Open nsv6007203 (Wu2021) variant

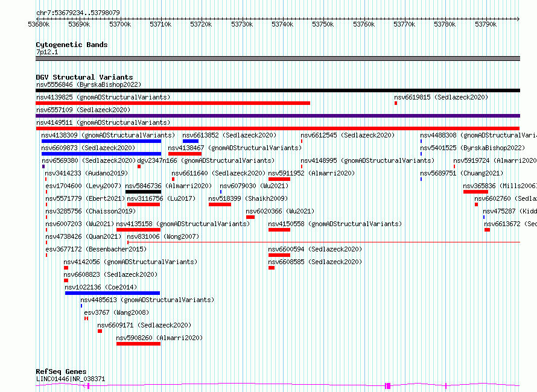tap(80, 224)
